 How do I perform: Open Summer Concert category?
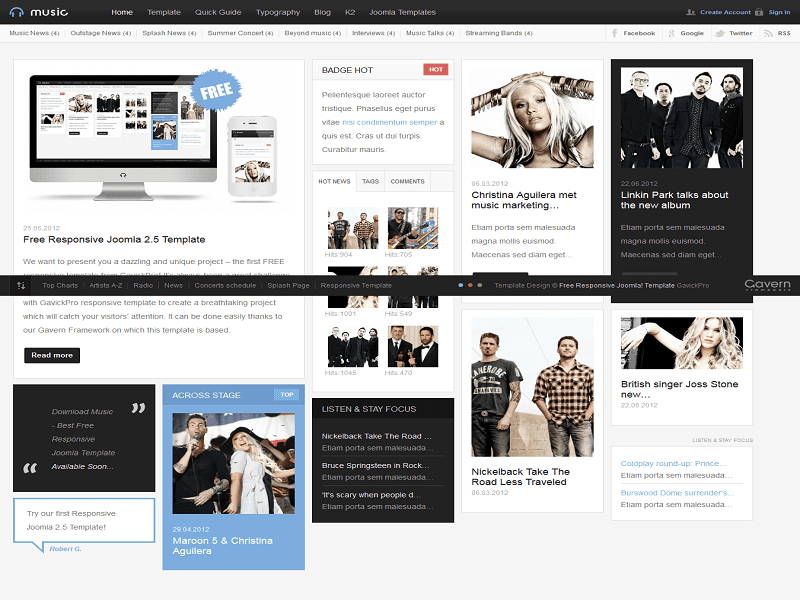(240, 33)
